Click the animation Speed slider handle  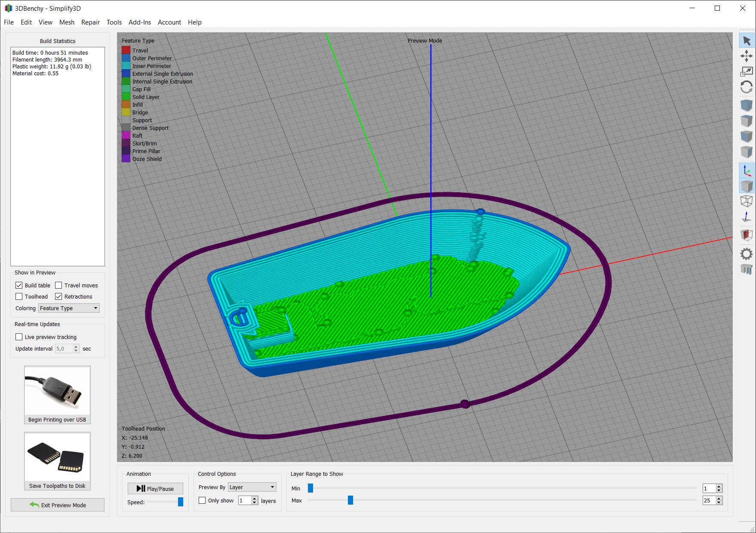tap(181, 502)
